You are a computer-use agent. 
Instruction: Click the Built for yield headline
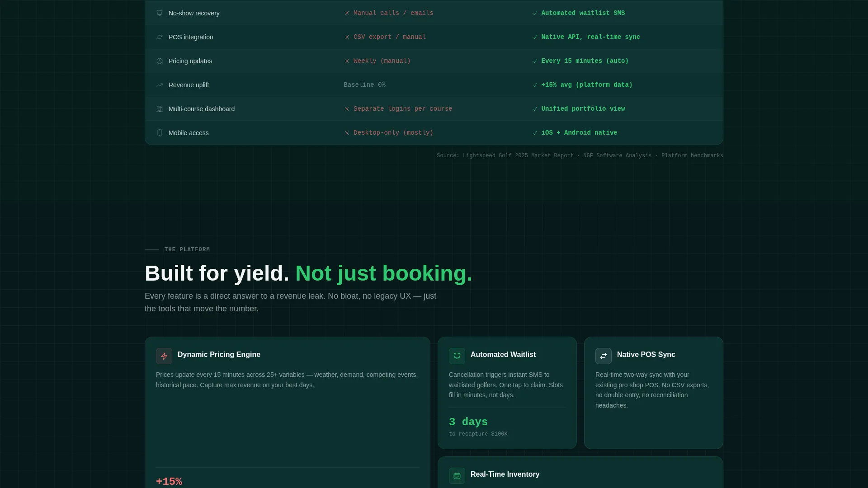(308, 273)
